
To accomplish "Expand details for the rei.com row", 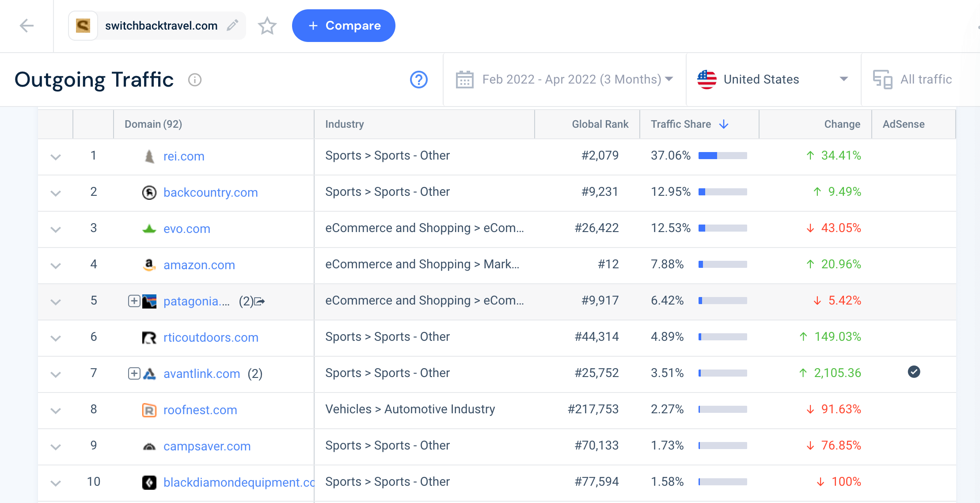I will coord(56,157).
